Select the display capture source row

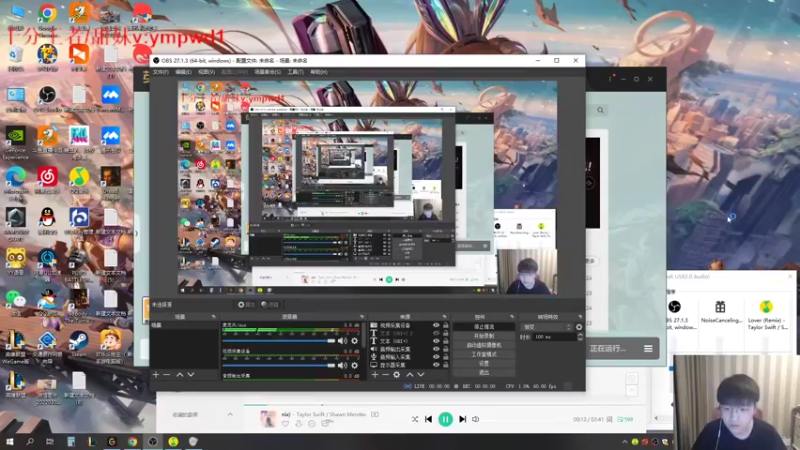409,365
